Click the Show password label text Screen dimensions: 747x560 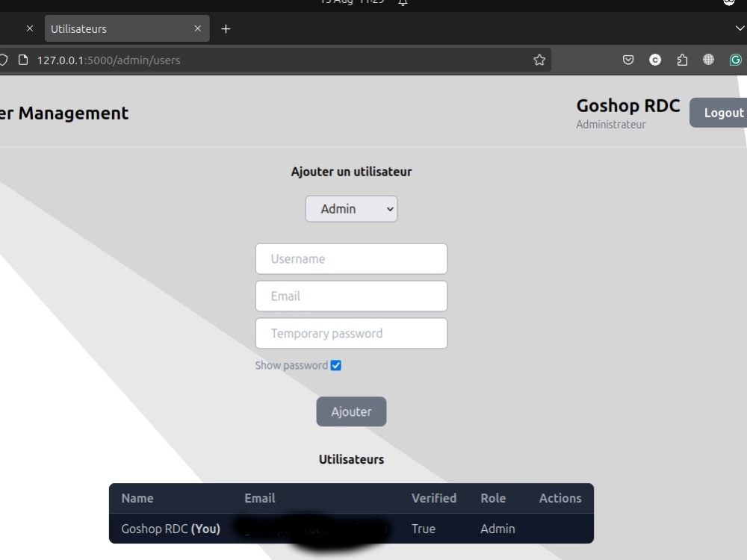point(291,365)
